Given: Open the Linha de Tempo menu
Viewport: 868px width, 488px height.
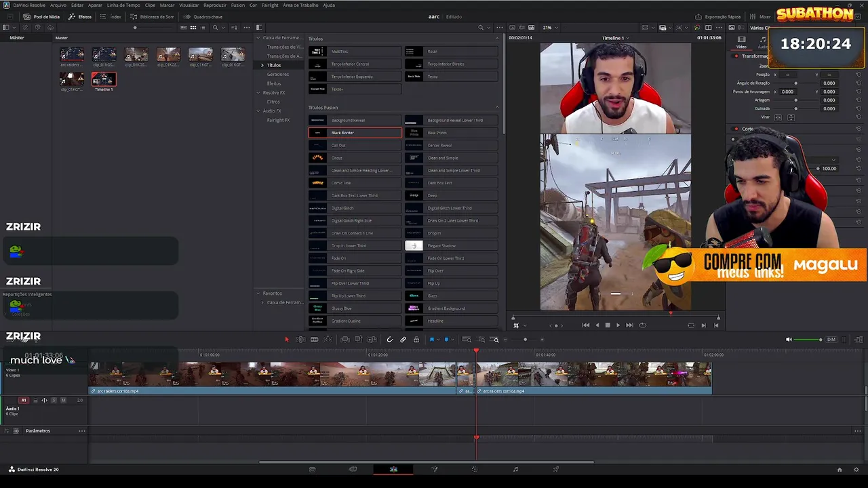Looking at the screenshot, I should point(123,5).
